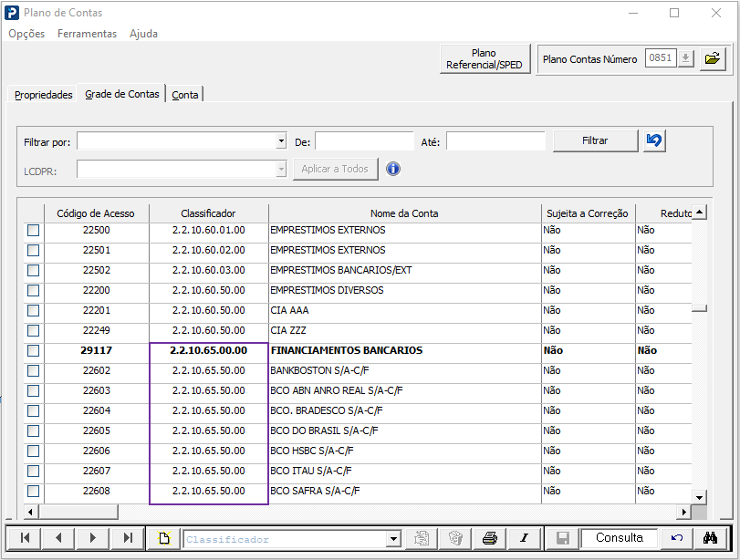
Task: Click the horizontal scrollbar thumb
Action: (78, 512)
